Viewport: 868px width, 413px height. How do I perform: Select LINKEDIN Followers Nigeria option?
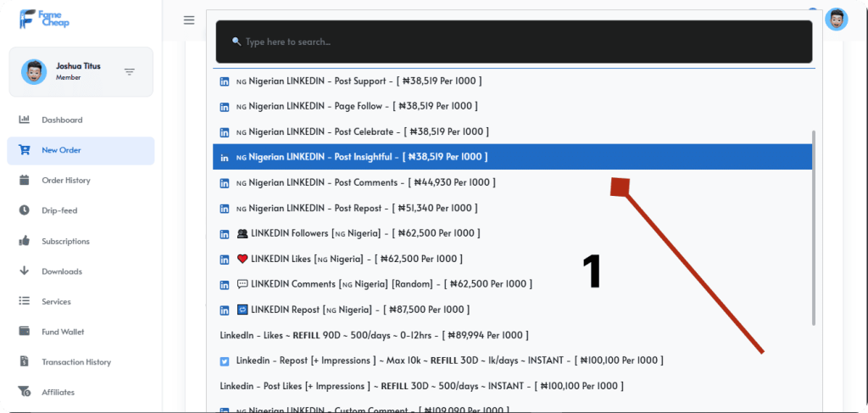coord(512,233)
